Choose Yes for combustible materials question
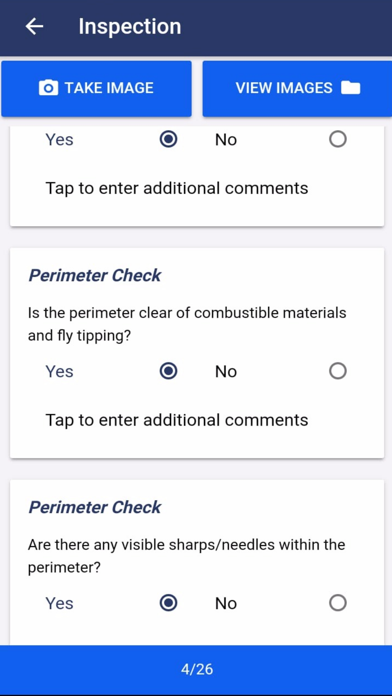The height and width of the screenshot is (696, 392). [168, 371]
